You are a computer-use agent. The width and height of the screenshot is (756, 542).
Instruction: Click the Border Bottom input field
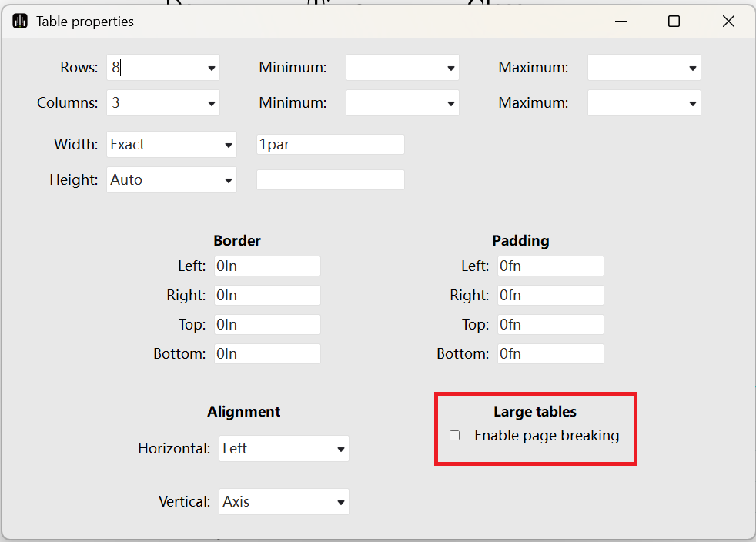267,354
